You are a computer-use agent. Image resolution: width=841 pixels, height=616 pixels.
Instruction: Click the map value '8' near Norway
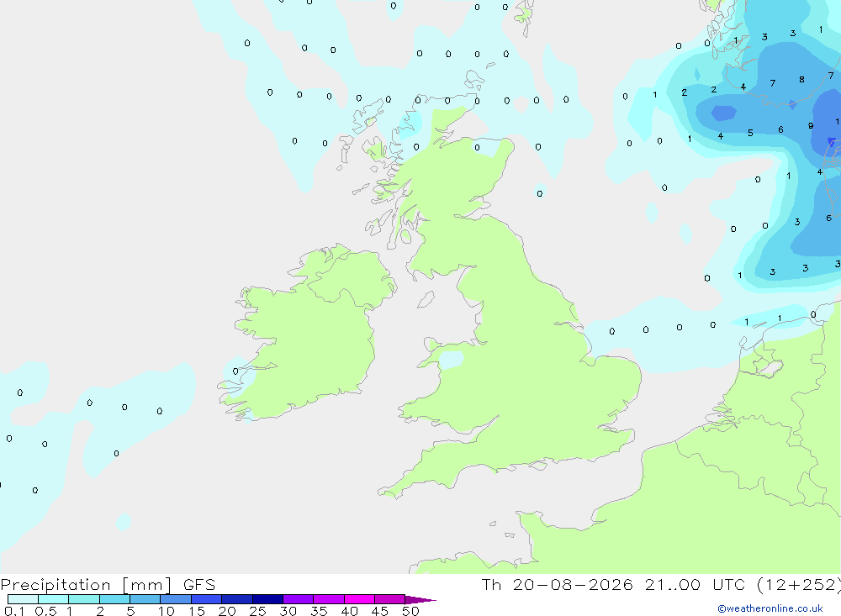pos(801,79)
